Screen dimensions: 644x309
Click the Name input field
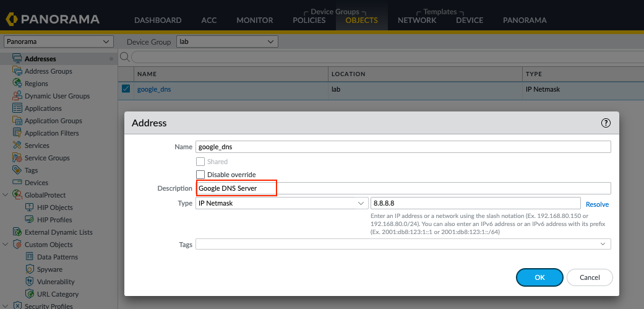click(403, 147)
